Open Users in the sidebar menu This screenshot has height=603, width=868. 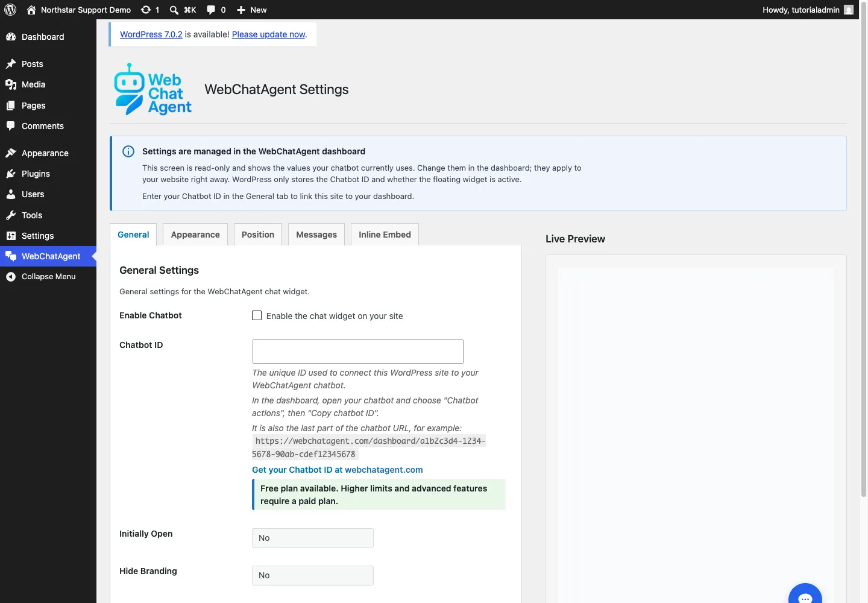pos(48,194)
